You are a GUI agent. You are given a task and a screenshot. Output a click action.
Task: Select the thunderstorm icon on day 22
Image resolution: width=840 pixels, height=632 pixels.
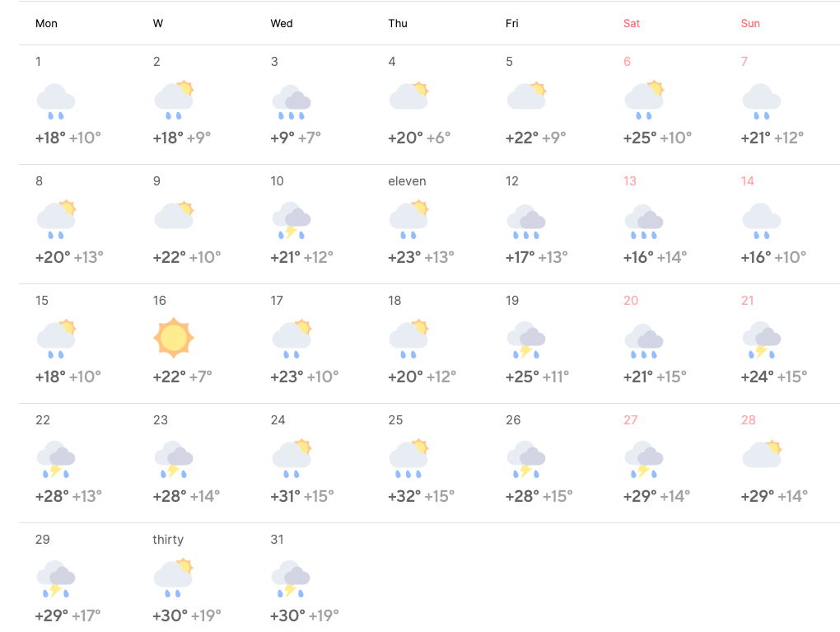(56, 458)
